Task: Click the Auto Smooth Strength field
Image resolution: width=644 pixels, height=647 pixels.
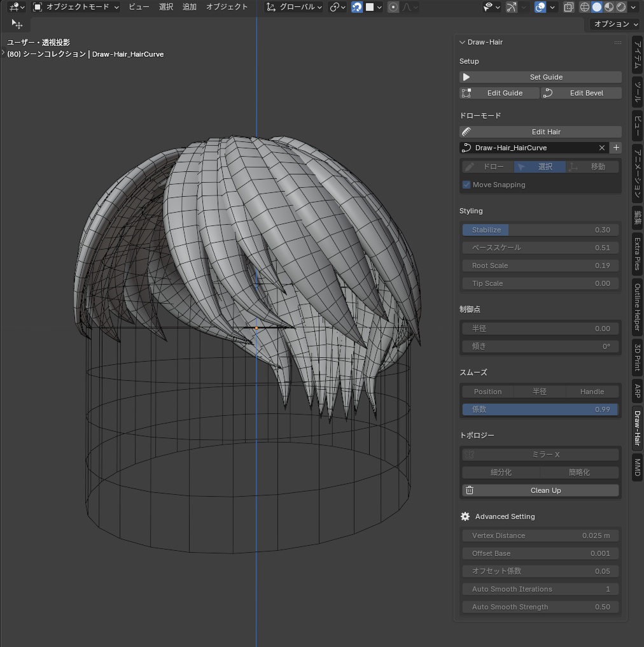Action: [x=540, y=607]
